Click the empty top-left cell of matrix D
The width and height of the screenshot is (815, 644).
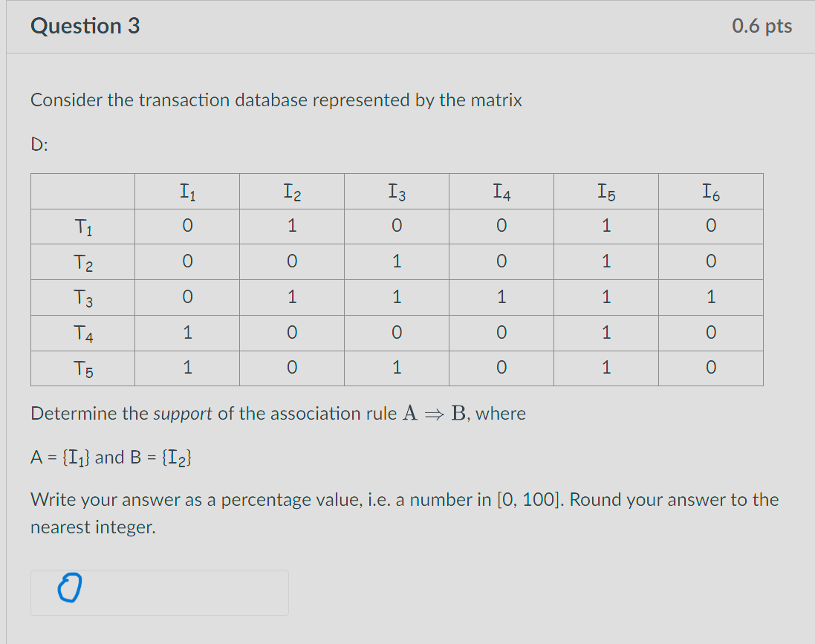pyautogui.click(x=82, y=191)
